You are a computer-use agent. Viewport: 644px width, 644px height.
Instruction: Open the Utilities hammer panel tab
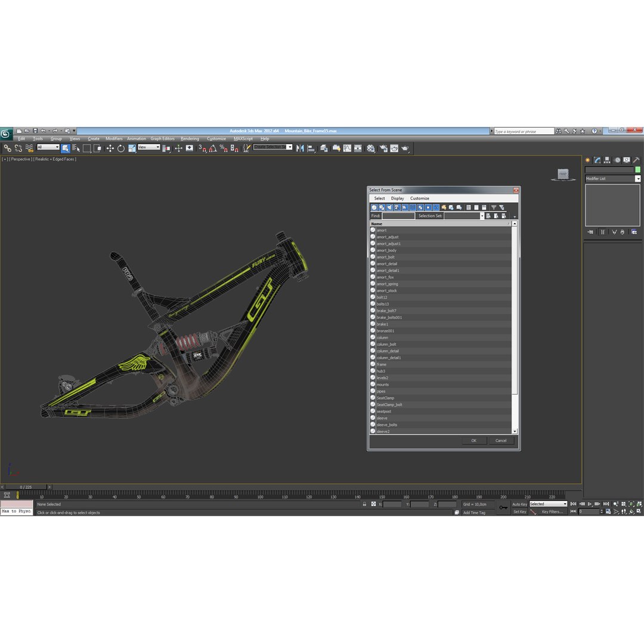636,160
